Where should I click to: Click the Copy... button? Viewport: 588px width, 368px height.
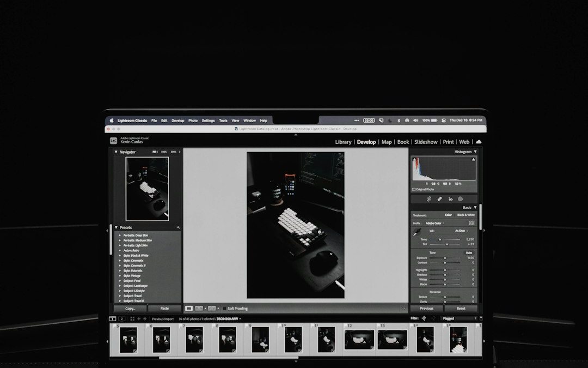[x=130, y=309]
